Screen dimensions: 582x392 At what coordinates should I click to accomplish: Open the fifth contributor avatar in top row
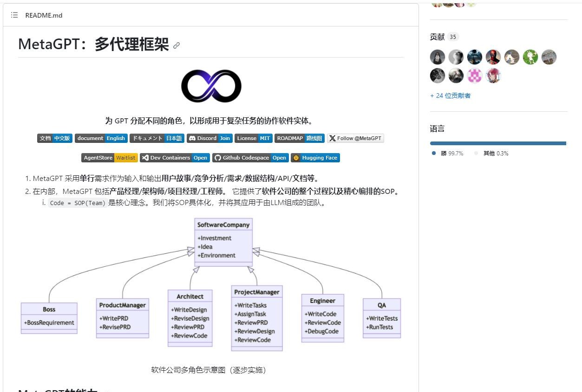pyautogui.click(x=512, y=57)
